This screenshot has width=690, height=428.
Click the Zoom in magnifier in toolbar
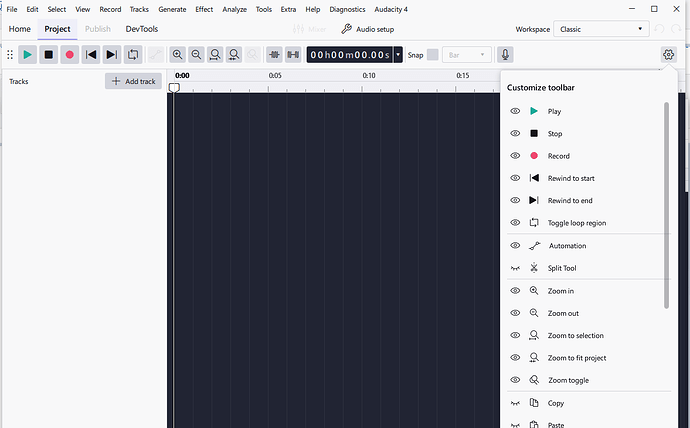[x=178, y=55]
